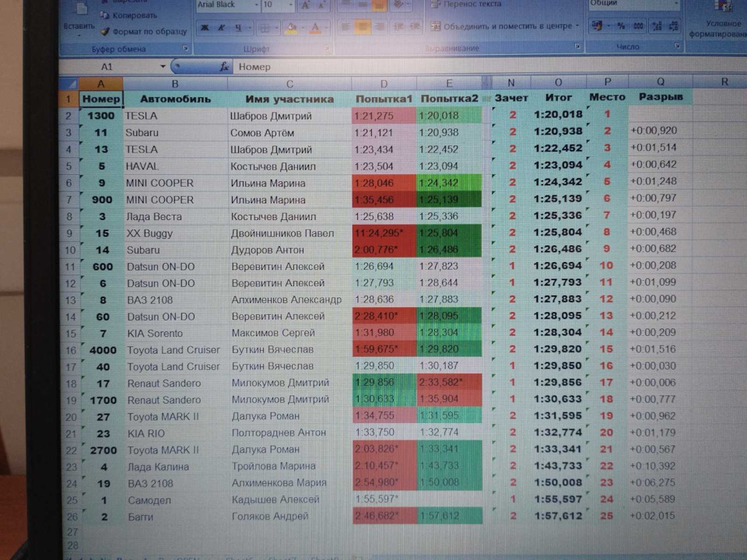The height and width of the screenshot is (560, 747).
Task: Decrease font size with shrink-font icon
Action: [321, 5]
